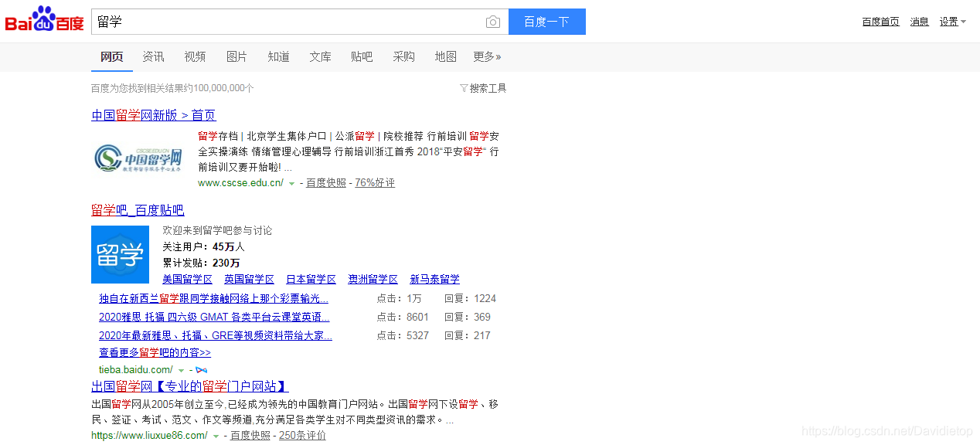Click the 250条评价 reviews link
The height and width of the screenshot is (445, 980).
click(302, 436)
